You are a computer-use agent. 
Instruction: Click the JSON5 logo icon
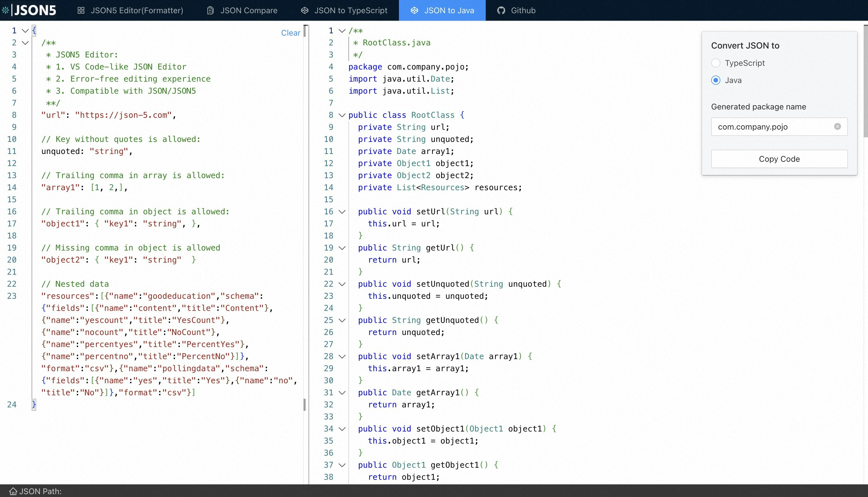5,10
